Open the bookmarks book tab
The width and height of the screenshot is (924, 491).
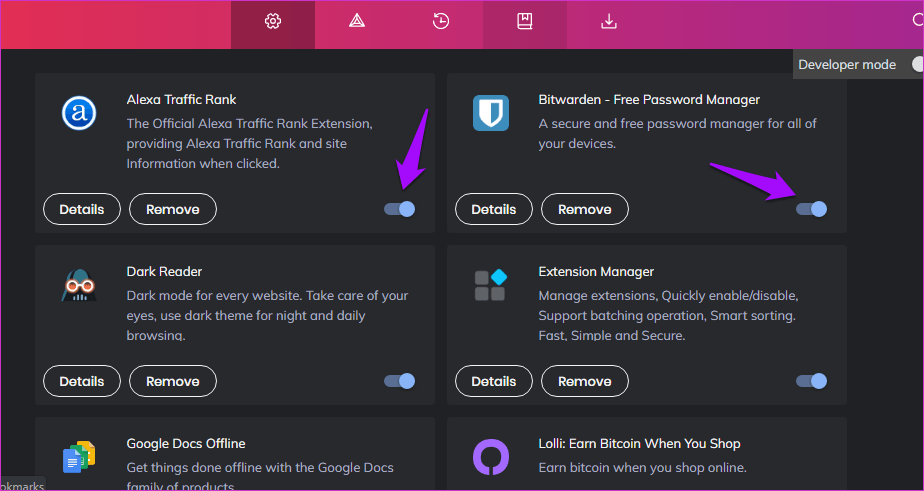524,22
